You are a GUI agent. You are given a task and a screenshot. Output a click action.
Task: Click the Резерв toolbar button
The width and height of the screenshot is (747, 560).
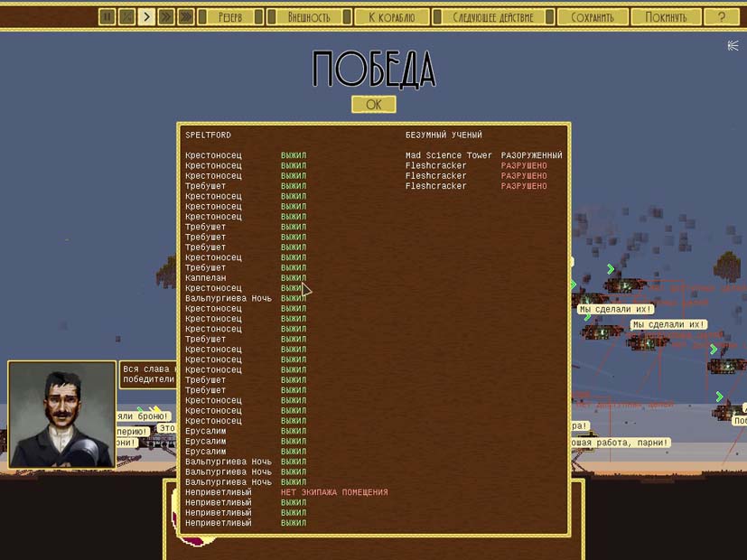230,16
